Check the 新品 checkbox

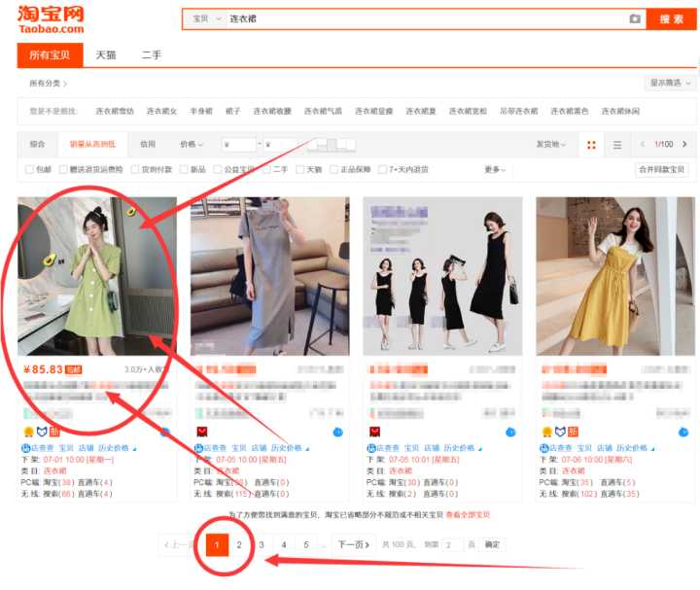tap(184, 169)
